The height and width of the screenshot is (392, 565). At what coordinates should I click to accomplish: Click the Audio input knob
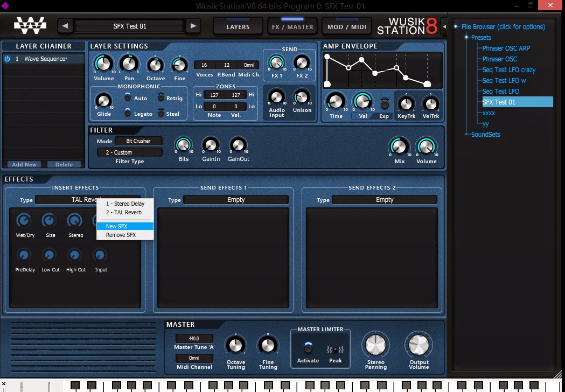pyautogui.click(x=277, y=97)
